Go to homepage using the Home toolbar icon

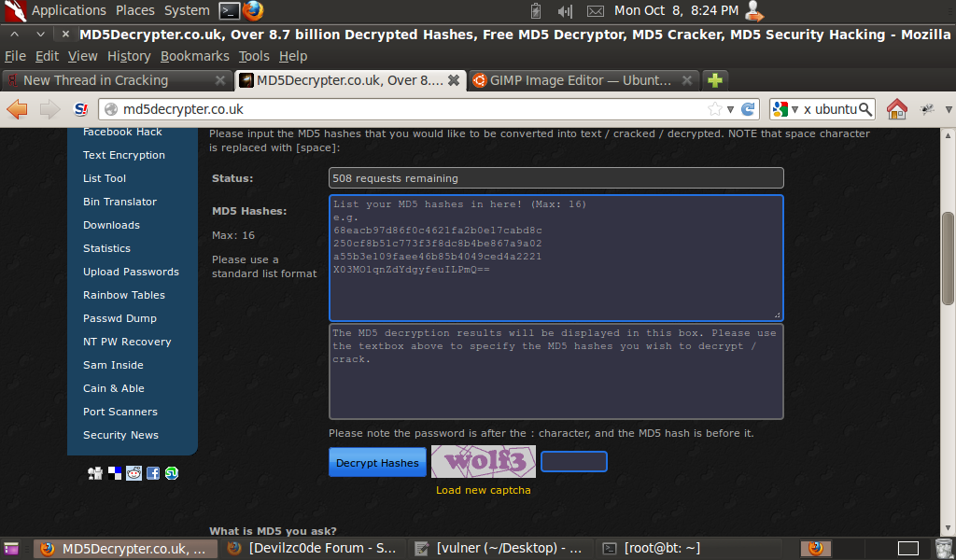click(896, 109)
